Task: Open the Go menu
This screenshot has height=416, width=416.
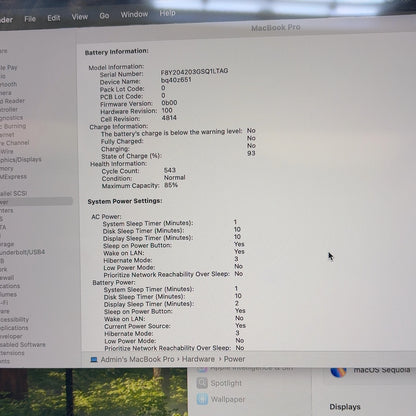Action: 104,16
